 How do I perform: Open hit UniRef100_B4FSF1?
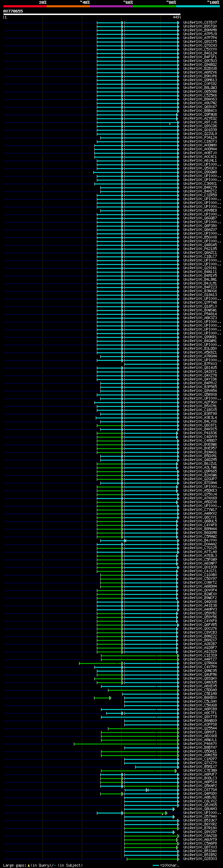(200, 57)
